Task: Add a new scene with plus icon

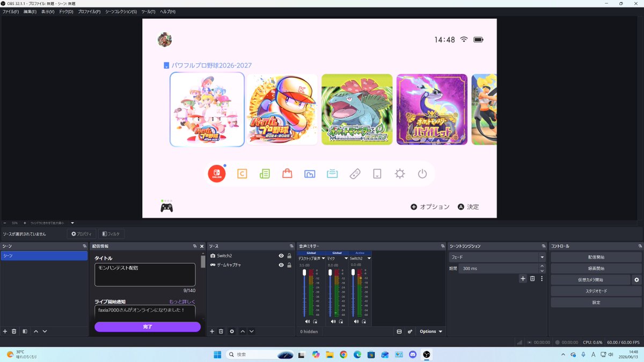Action: (5, 331)
